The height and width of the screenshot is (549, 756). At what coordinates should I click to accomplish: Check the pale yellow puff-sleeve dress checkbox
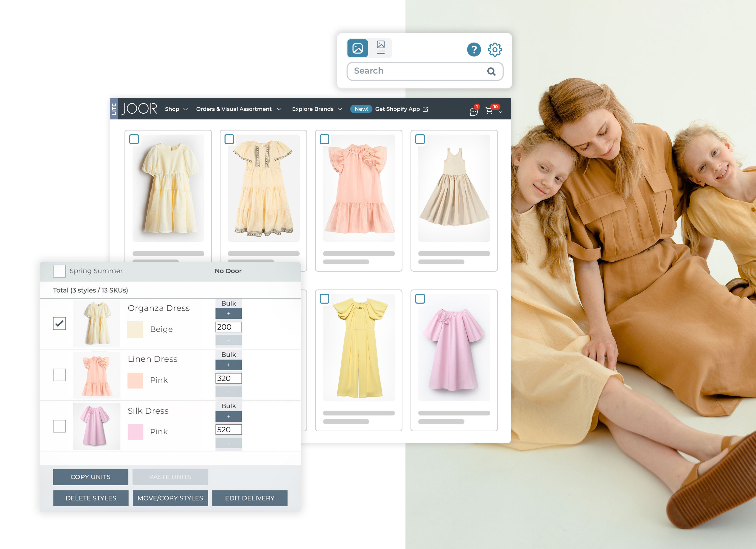(x=134, y=139)
